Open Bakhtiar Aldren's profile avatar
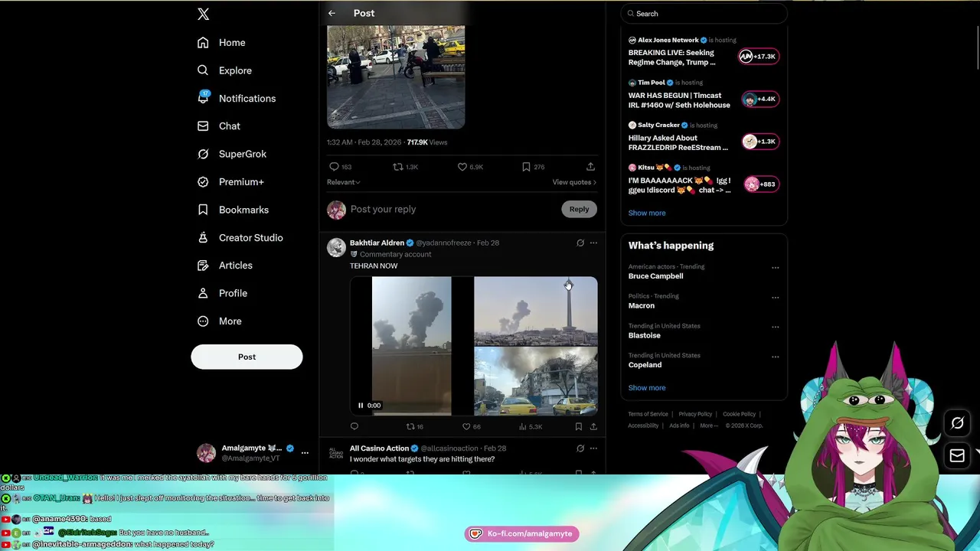Viewport: 980px width, 551px height. tap(336, 246)
